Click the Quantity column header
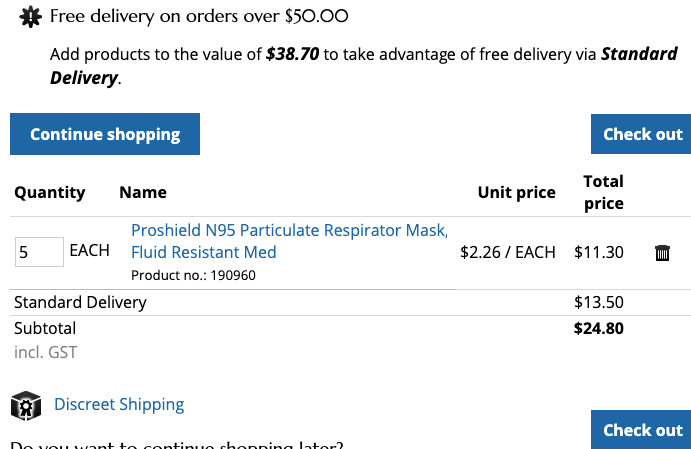The height and width of the screenshot is (449, 691). 50,192
